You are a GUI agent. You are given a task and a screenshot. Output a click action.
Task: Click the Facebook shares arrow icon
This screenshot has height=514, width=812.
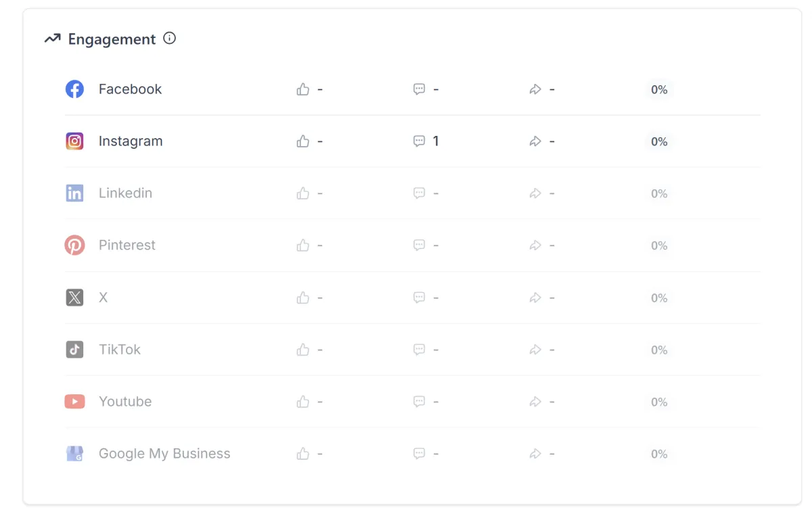coord(535,89)
